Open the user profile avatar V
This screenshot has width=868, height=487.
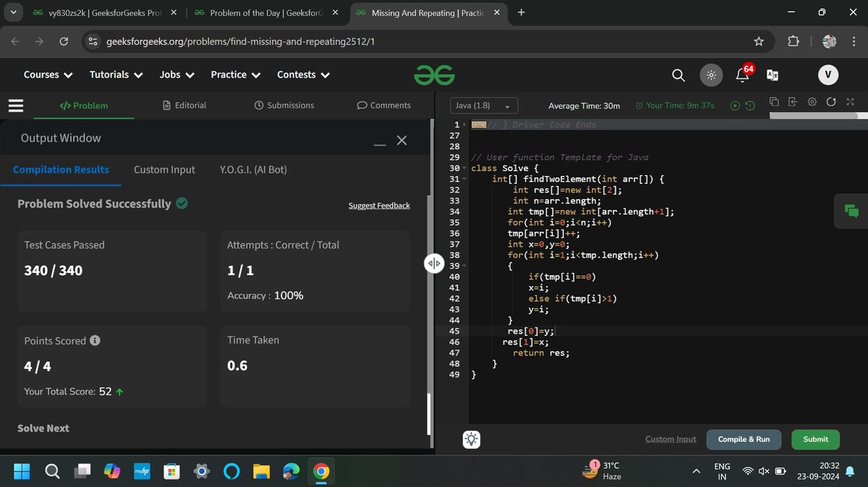point(828,75)
